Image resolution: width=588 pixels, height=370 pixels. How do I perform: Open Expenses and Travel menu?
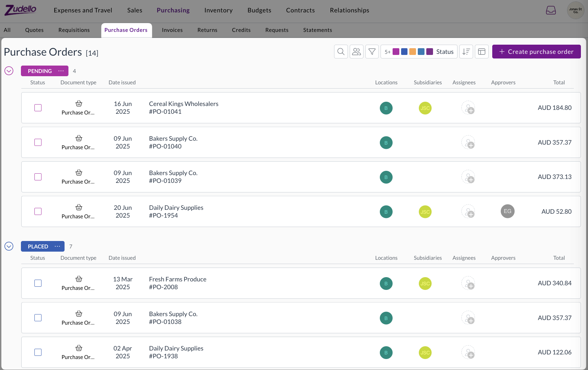pos(83,10)
